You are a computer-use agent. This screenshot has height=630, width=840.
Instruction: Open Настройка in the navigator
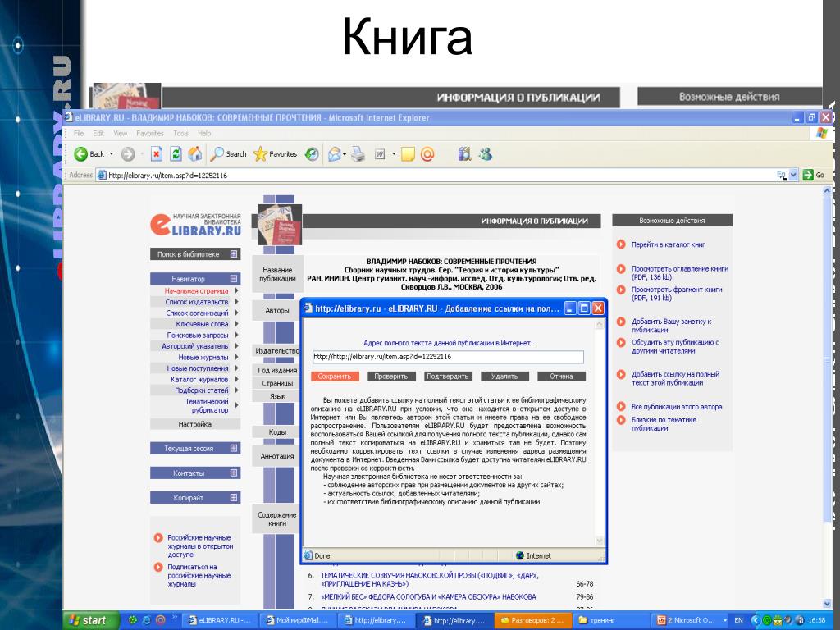pyautogui.click(x=195, y=424)
